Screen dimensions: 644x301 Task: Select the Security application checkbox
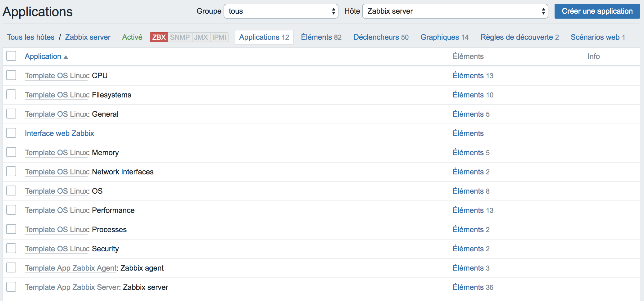(11, 249)
